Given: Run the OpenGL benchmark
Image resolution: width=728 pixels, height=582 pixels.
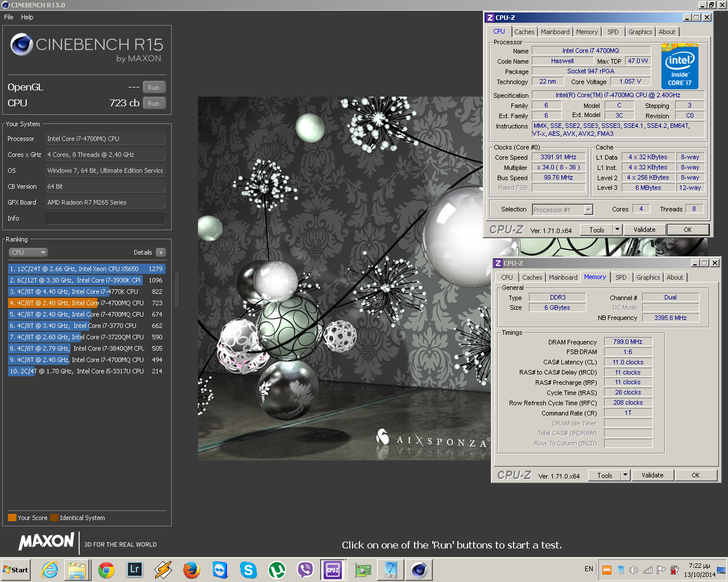Looking at the screenshot, I should pos(154,88).
